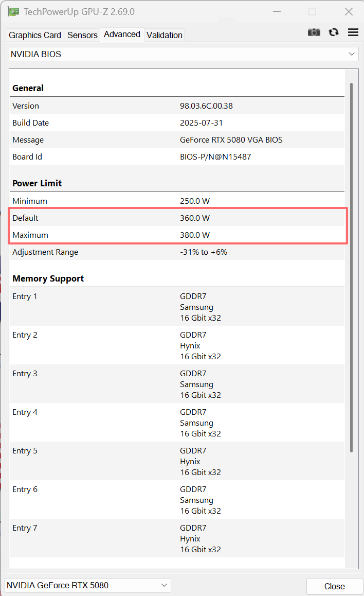Click the Entry 2 memory row label
364x596 pixels.
25,335
